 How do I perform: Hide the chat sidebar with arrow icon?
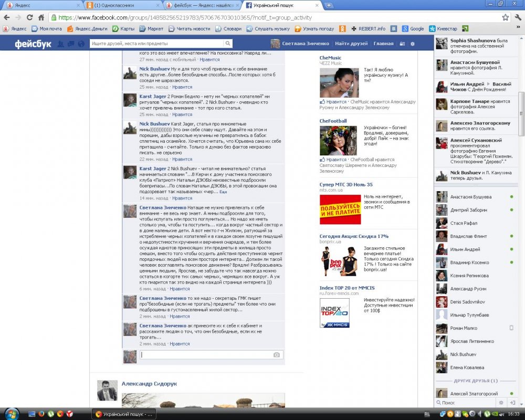coord(512,403)
